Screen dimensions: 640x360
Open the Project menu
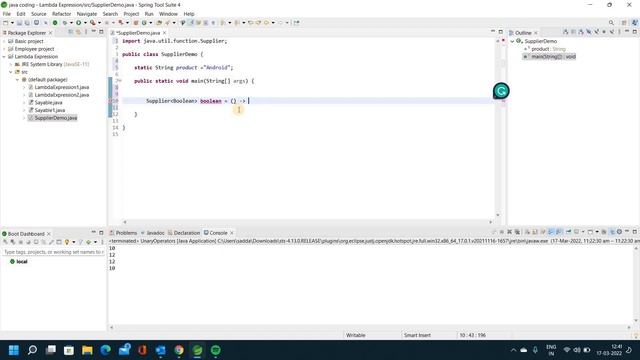pos(131,14)
